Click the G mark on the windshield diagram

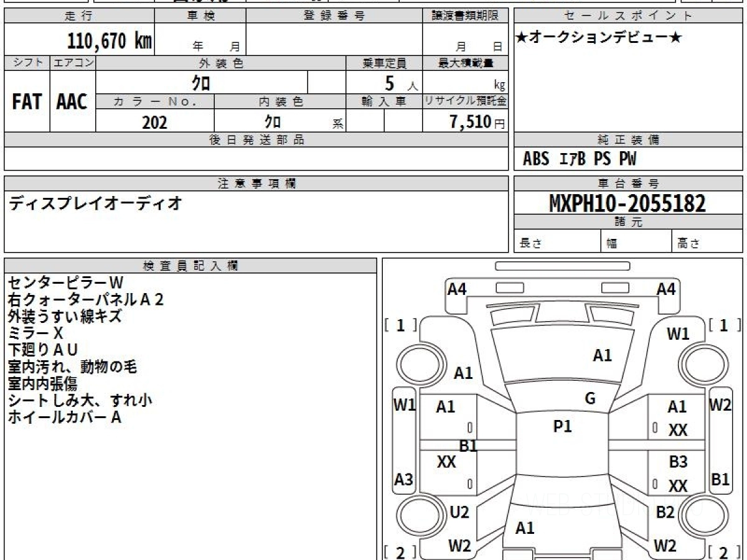coord(590,399)
